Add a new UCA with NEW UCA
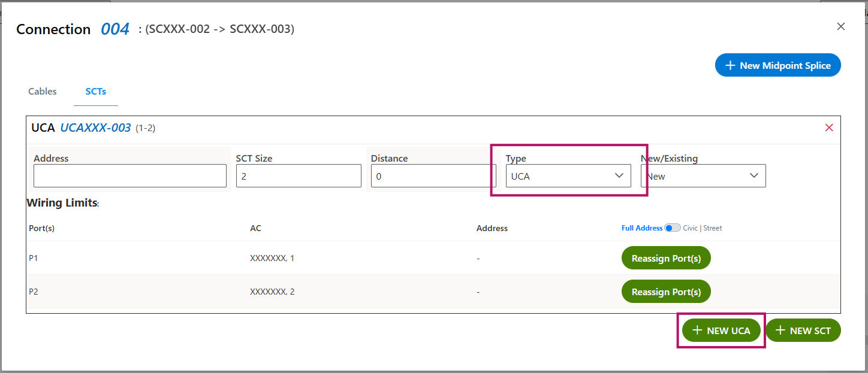Viewport: 868px width, 373px height. tap(721, 330)
